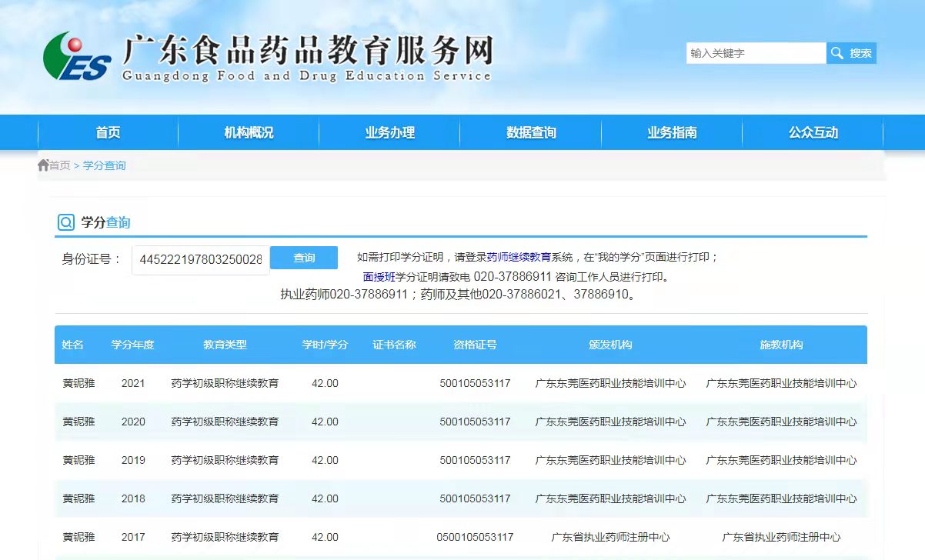Click the blue 查询 query button
This screenshot has height=560, width=925.
tap(304, 258)
